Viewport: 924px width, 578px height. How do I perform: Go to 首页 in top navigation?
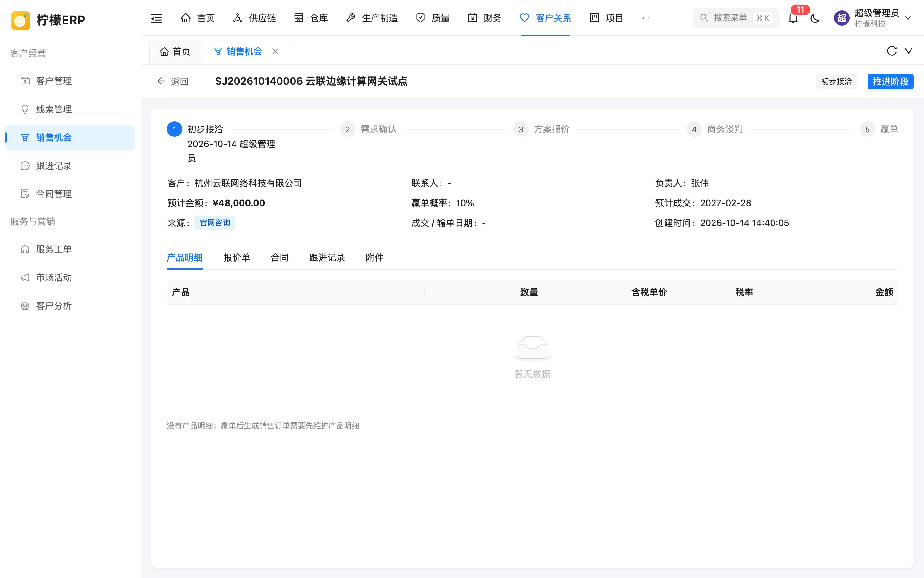[x=197, y=18]
